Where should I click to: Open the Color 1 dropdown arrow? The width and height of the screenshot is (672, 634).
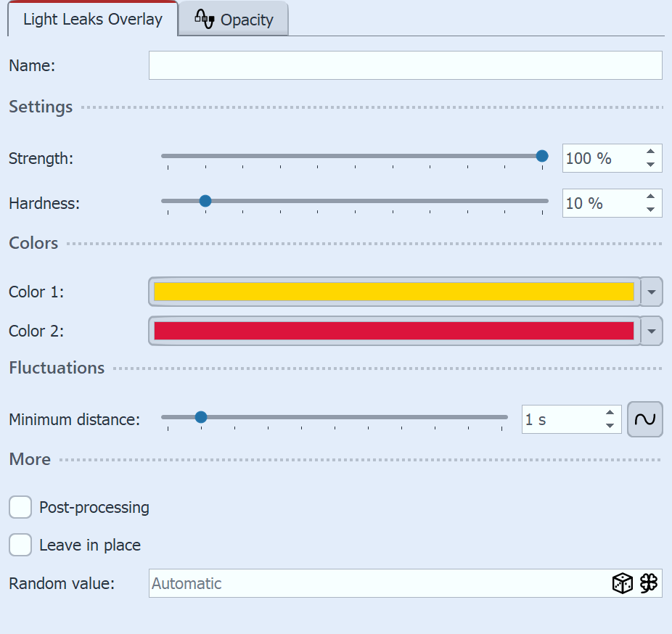tap(652, 292)
